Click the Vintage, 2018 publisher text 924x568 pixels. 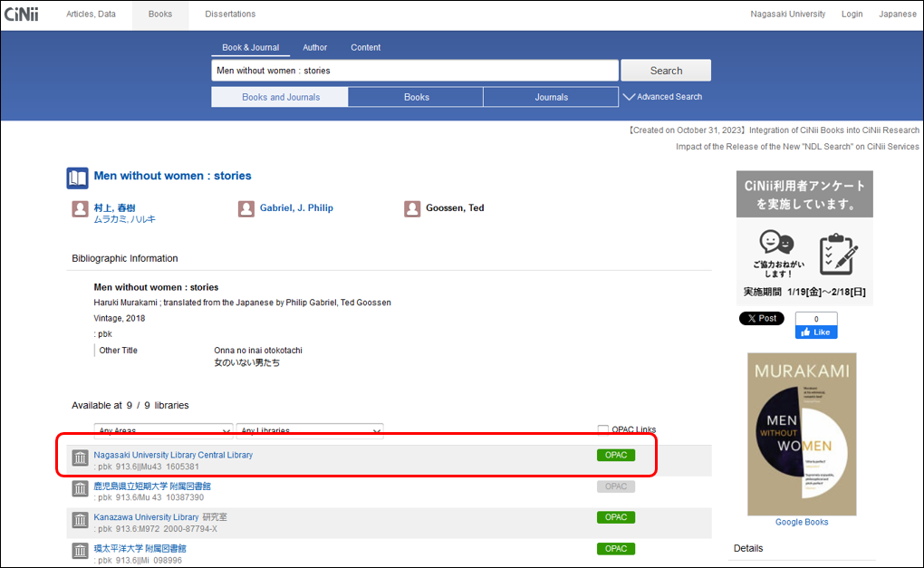pyautogui.click(x=119, y=318)
